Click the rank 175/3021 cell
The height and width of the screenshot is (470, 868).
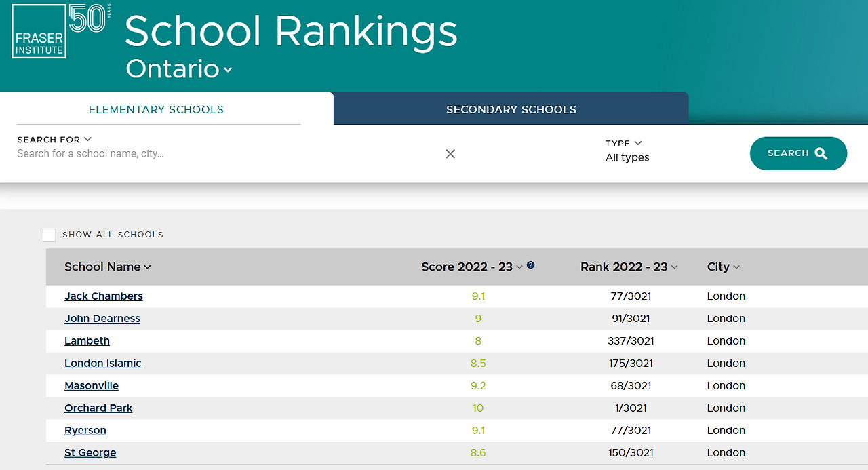(x=631, y=364)
